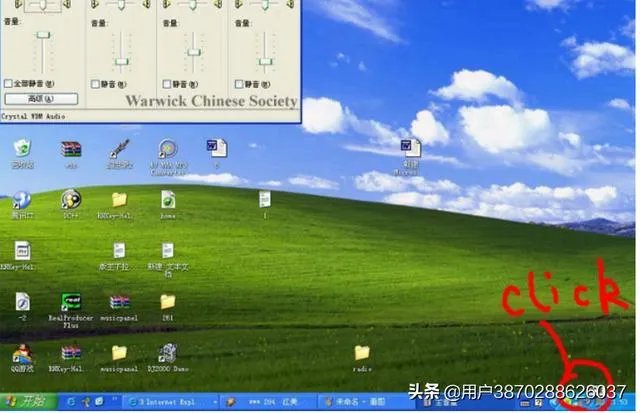Launch the DC++ shortcut icon

tap(71, 200)
